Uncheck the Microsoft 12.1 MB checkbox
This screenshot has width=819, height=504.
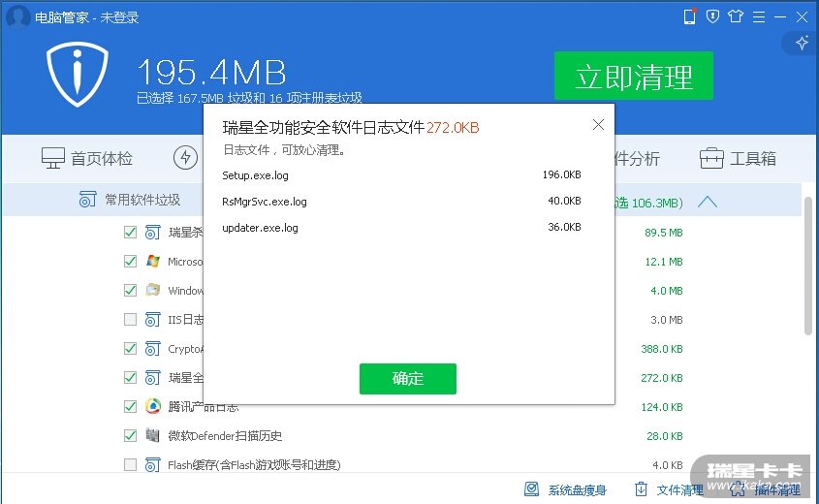pos(130,261)
